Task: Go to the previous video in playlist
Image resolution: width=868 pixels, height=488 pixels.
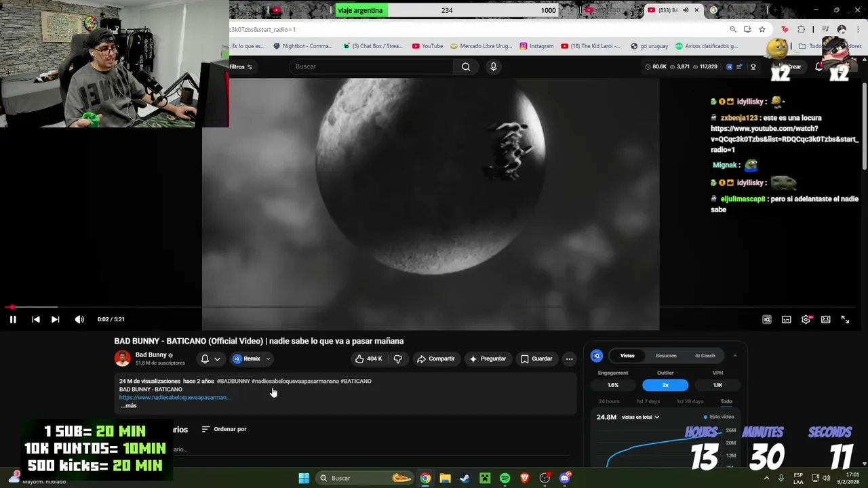Action: click(x=36, y=319)
